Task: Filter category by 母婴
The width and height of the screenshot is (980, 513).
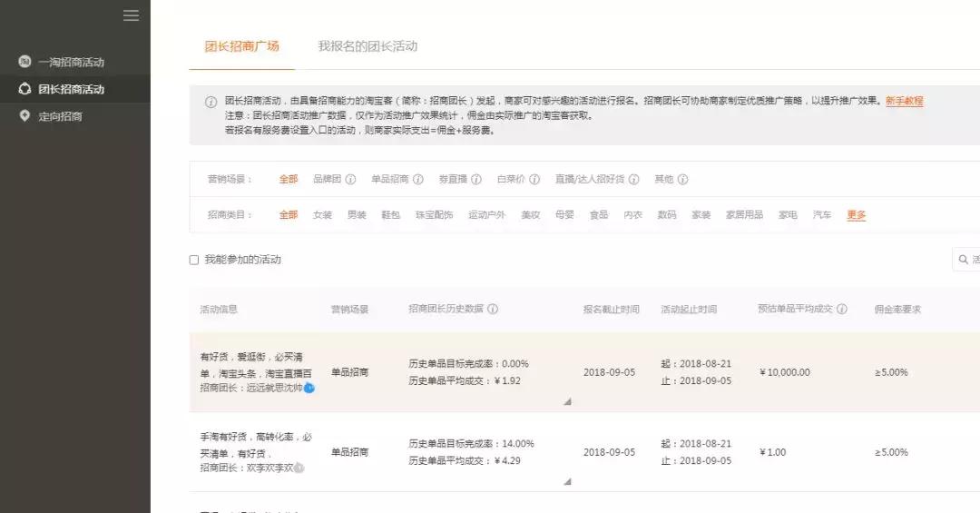Action: click(x=564, y=215)
